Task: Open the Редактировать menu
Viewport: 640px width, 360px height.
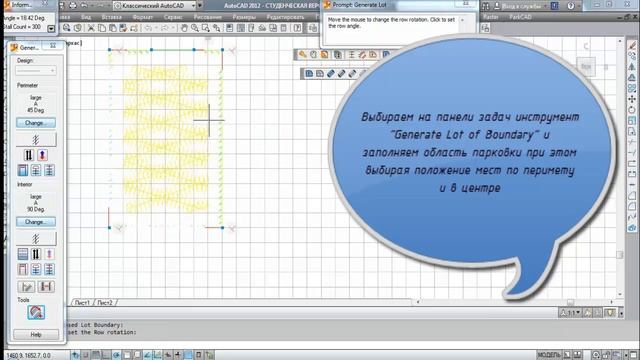Action: tap(285, 17)
